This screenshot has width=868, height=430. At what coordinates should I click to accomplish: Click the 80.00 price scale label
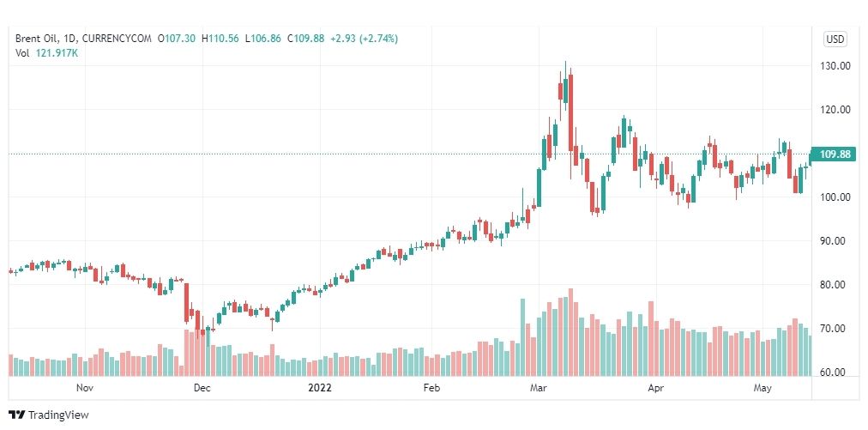[835, 285]
